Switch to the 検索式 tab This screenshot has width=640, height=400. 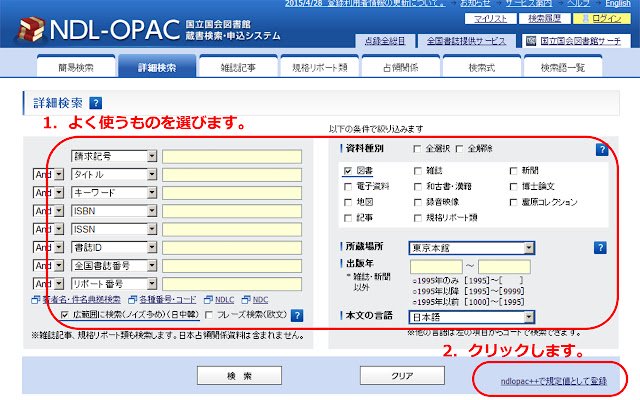pos(482,67)
